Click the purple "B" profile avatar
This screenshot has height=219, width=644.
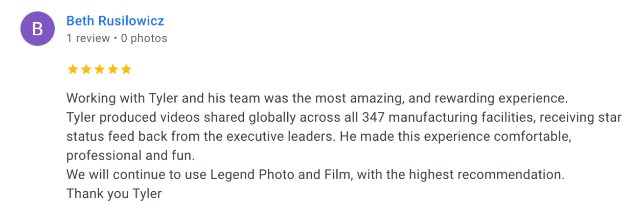(x=37, y=29)
